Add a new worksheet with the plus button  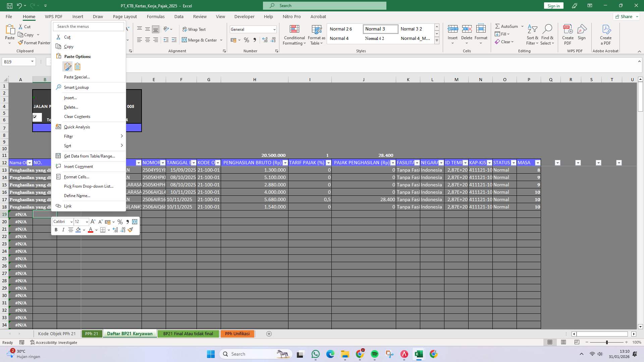click(x=269, y=334)
